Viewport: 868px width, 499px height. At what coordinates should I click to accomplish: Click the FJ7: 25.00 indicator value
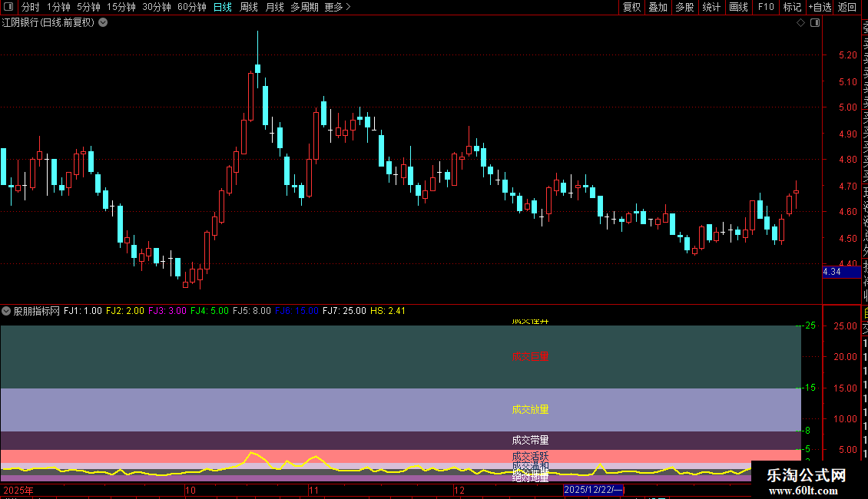click(344, 311)
